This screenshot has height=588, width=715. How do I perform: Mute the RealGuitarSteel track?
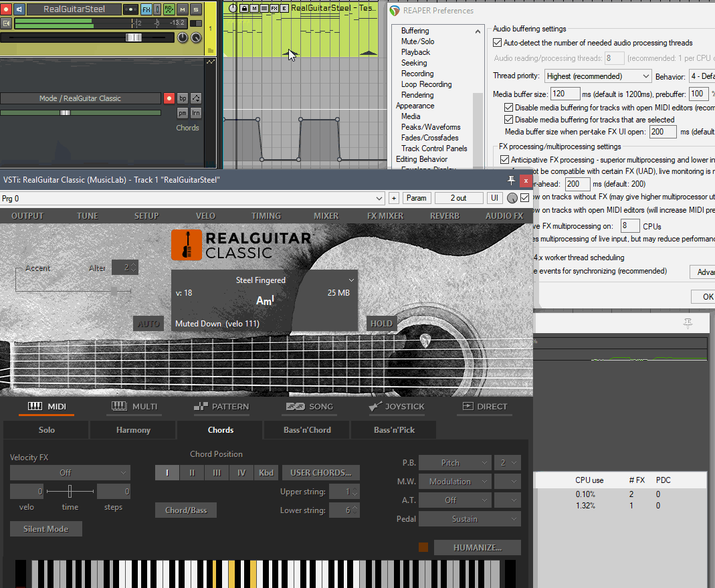coord(183,9)
